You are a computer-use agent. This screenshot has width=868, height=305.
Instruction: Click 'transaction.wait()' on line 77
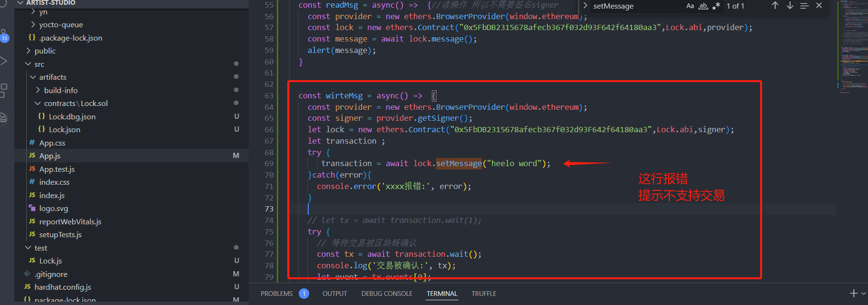point(436,254)
